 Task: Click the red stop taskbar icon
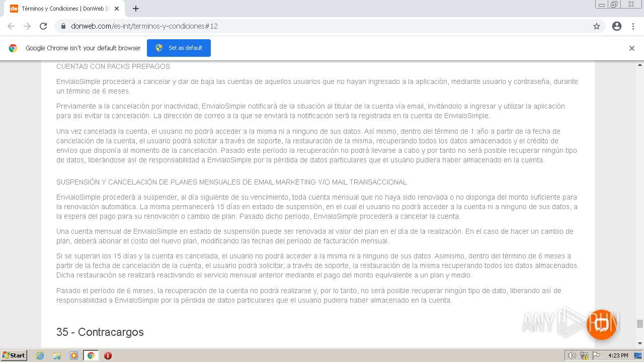click(x=108, y=355)
